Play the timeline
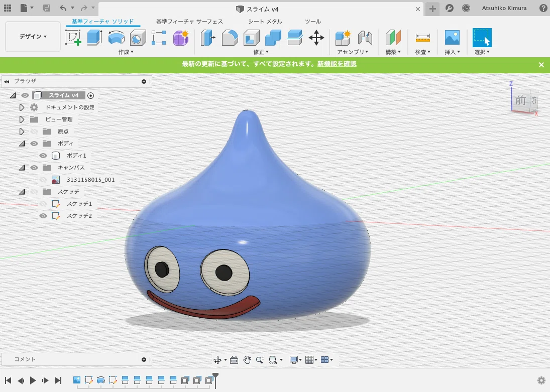Viewport: 550px width, 392px height. (x=33, y=380)
